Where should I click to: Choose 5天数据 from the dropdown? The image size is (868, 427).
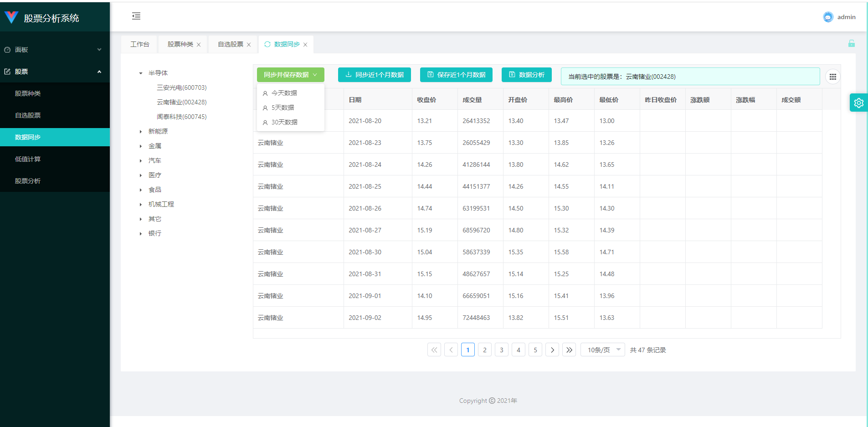coord(291,108)
